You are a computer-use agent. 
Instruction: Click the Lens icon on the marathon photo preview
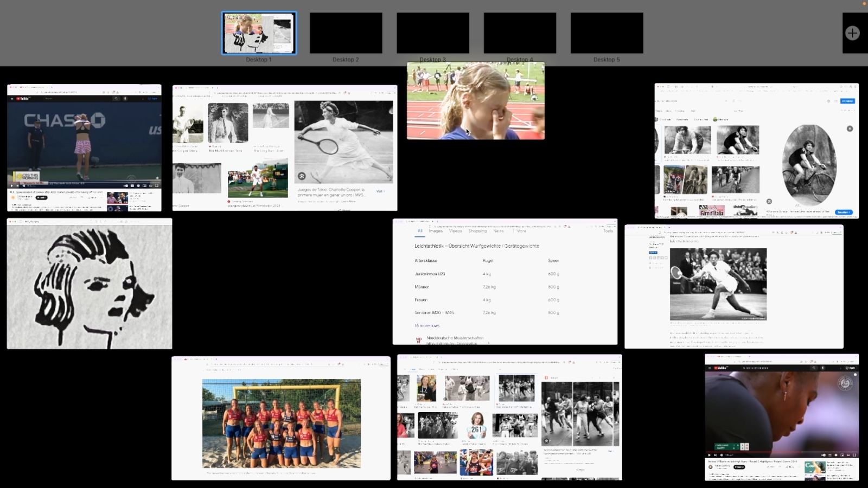(546, 440)
